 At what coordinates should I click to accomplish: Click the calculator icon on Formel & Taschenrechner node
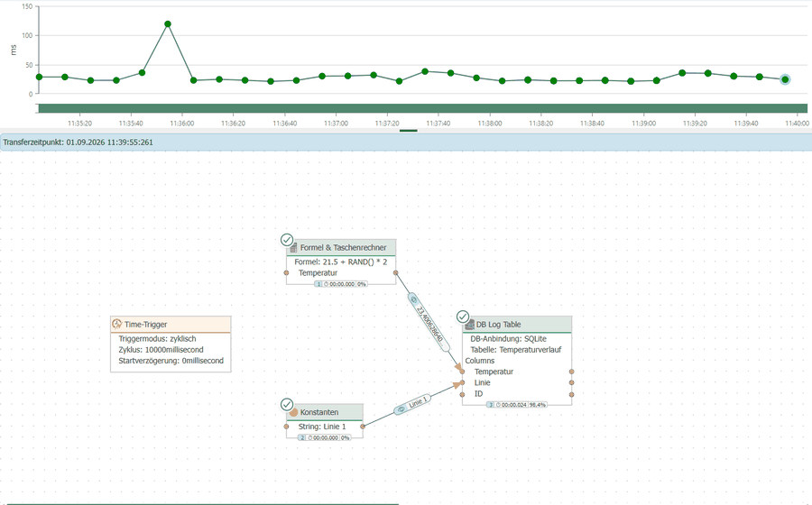tap(294, 248)
